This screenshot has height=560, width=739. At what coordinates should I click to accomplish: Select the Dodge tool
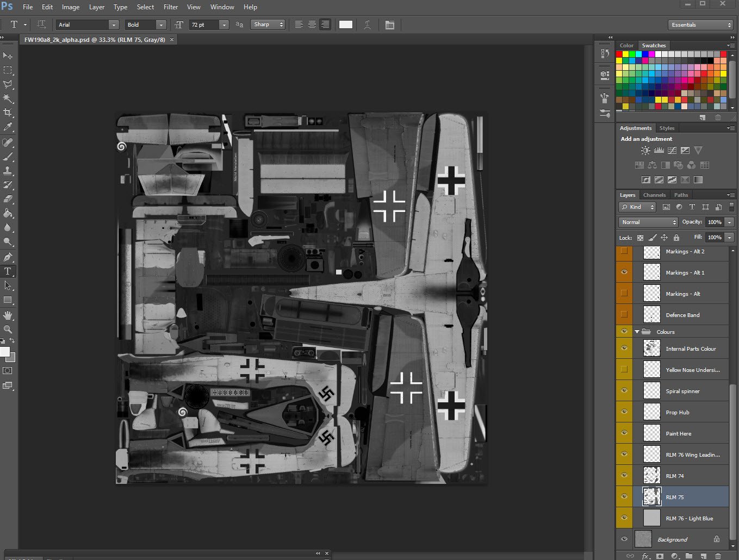pyautogui.click(x=8, y=241)
